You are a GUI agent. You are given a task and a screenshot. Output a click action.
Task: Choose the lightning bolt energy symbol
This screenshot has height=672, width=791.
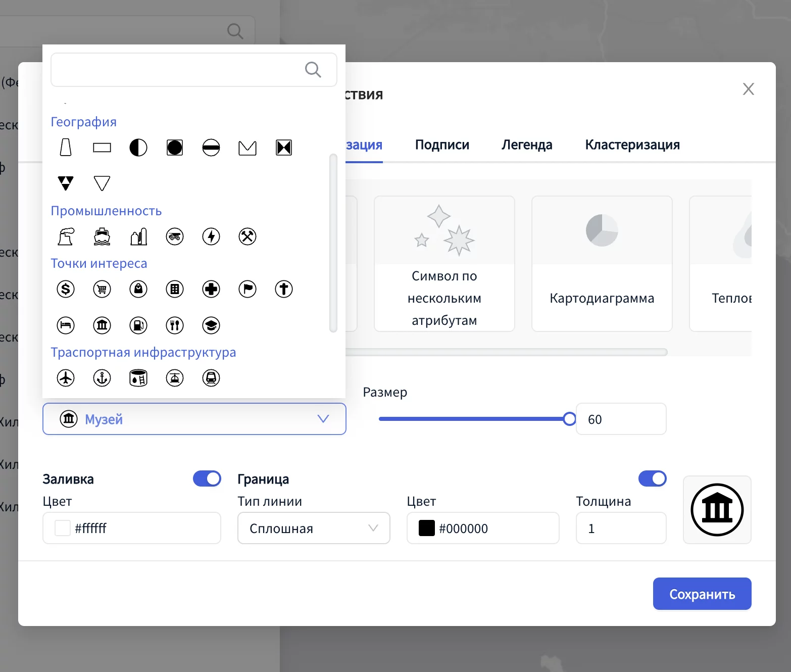[211, 236]
